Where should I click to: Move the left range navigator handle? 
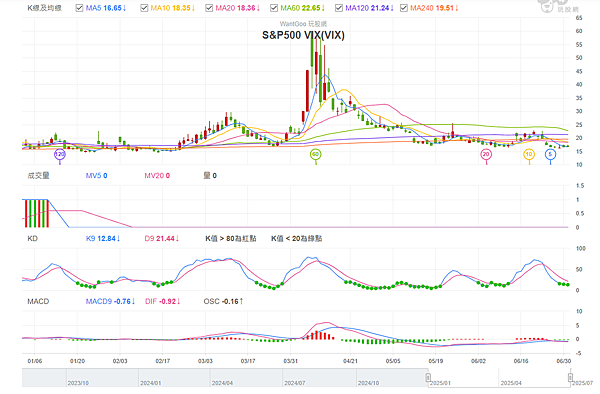pos(428,378)
